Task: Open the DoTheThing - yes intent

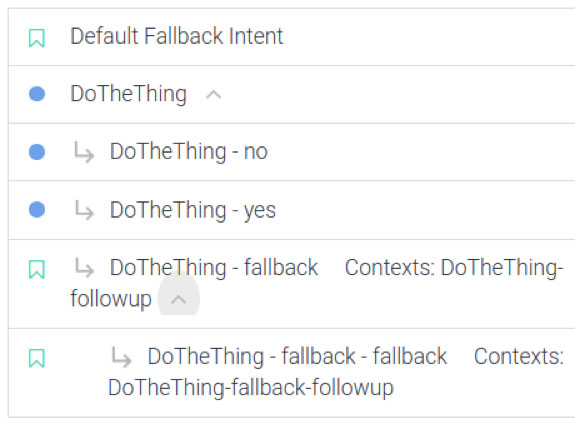Action: tap(193, 210)
